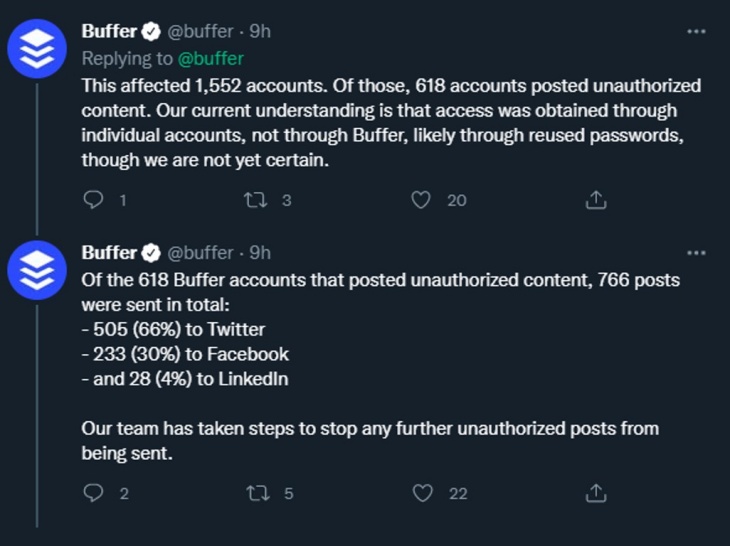Screen dimensions: 730x546
Task: Retweet the second tweet with 5 retweets
Action: [256, 493]
